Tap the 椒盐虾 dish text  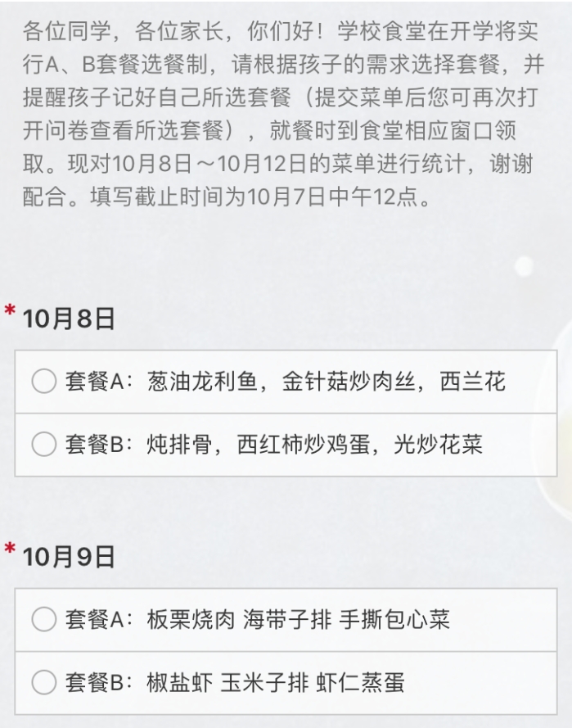pos(179,683)
